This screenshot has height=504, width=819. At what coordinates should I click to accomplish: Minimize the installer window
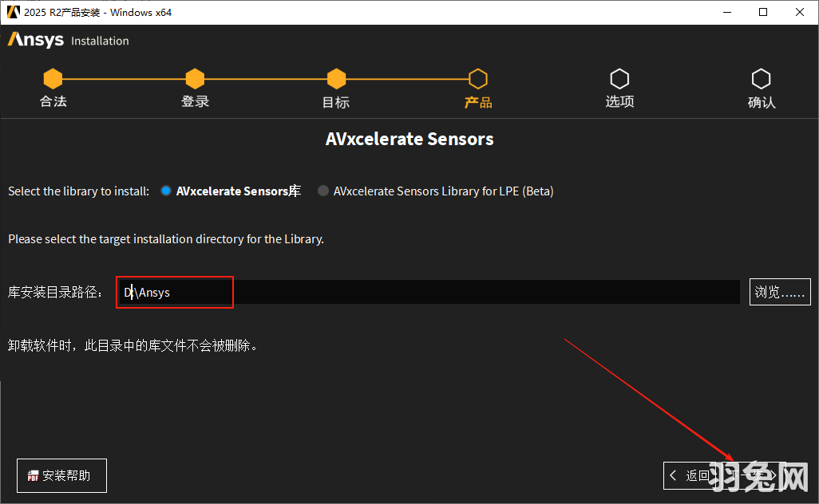726,12
